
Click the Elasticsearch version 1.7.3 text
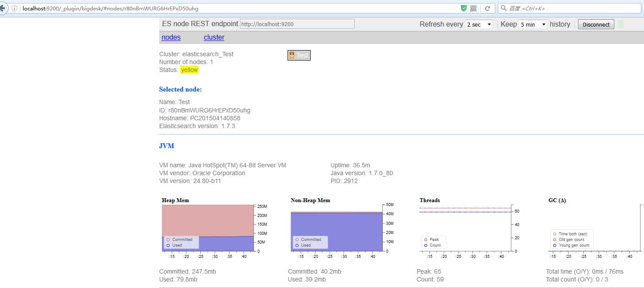pos(197,126)
